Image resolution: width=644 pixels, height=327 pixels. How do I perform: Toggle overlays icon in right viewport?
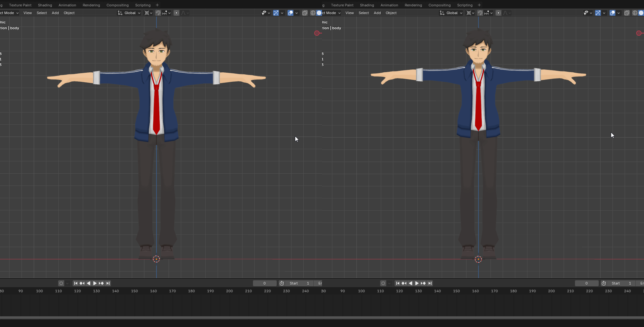click(612, 13)
